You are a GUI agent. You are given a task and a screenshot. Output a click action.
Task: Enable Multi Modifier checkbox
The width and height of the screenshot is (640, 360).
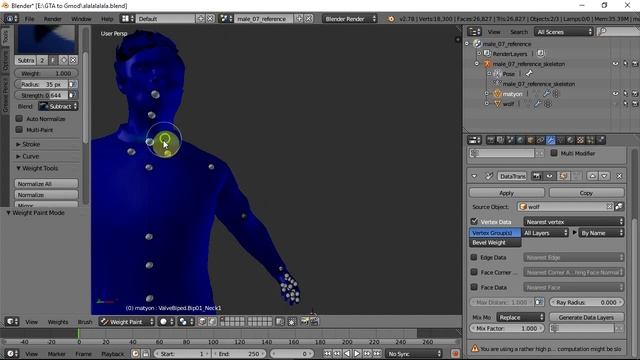click(554, 153)
